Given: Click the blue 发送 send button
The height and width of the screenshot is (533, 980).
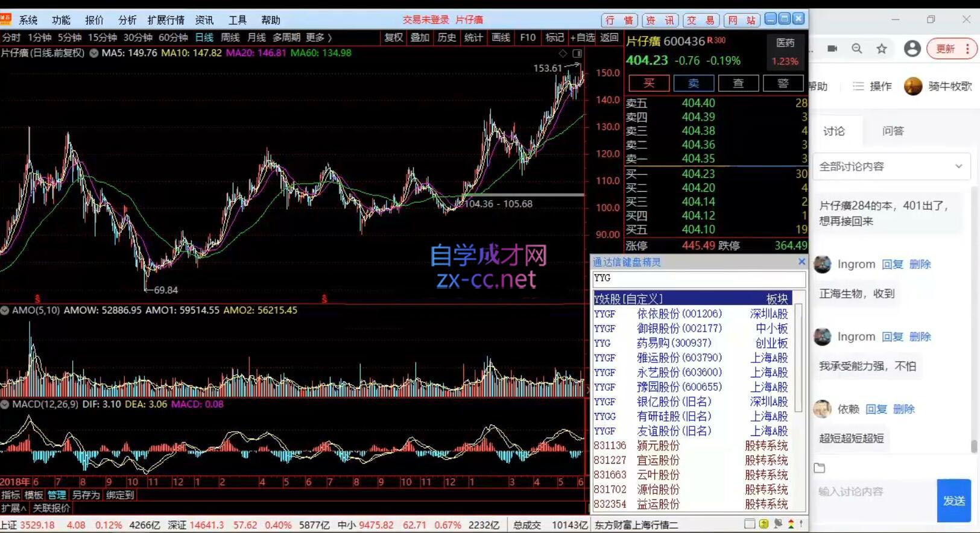Looking at the screenshot, I should [953, 500].
